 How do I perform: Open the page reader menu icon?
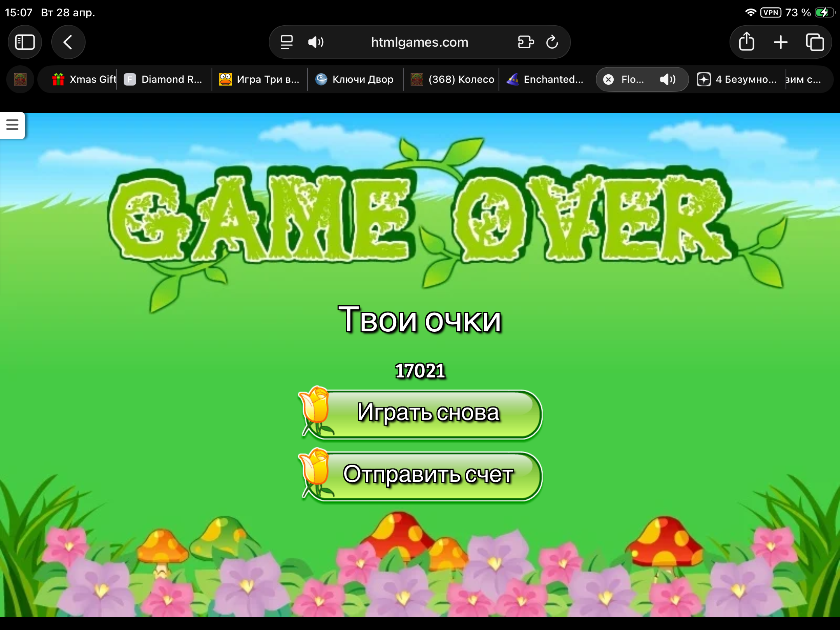pyautogui.click(x=287, y=42)
